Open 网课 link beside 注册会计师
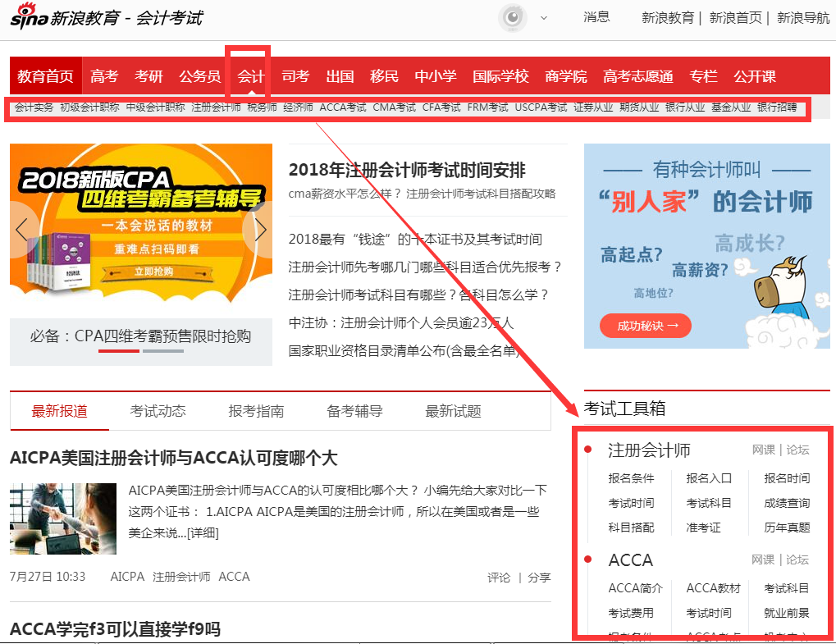Screen dimensions: 836x644 pyautogui.click(x=764, y=450)
